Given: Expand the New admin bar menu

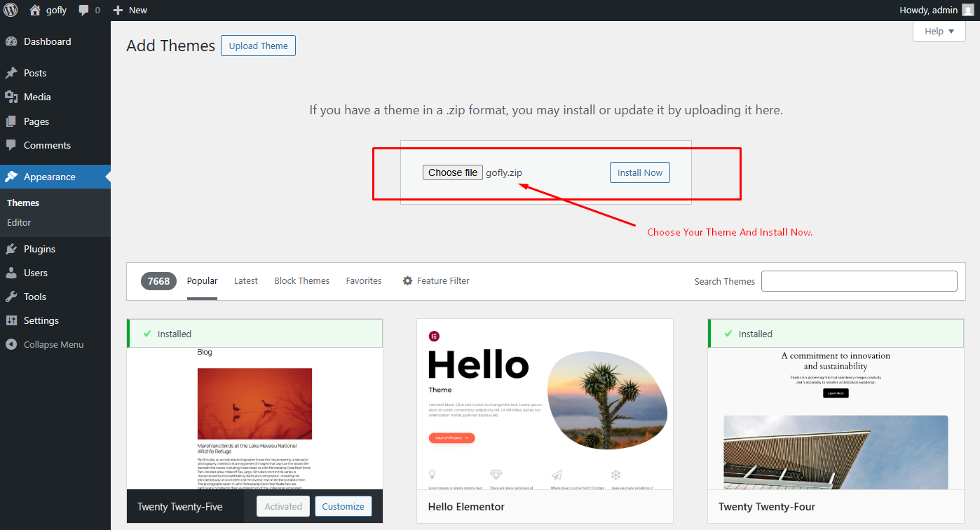Looking at the screenshot, I should pyautogui.click(x=130, y=10).
